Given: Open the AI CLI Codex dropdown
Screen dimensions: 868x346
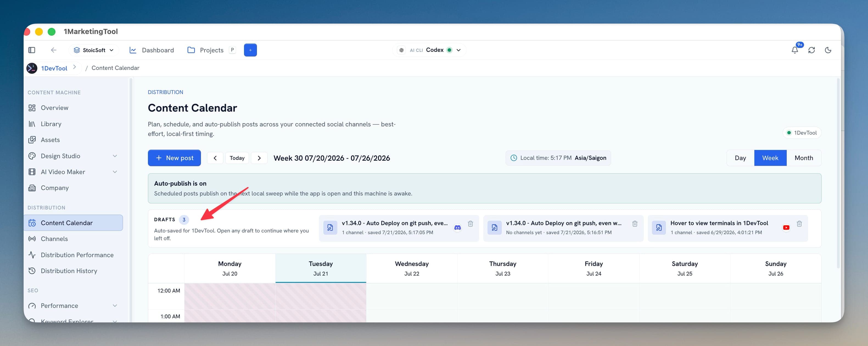Looking at the screenshot, I should 429,50.
